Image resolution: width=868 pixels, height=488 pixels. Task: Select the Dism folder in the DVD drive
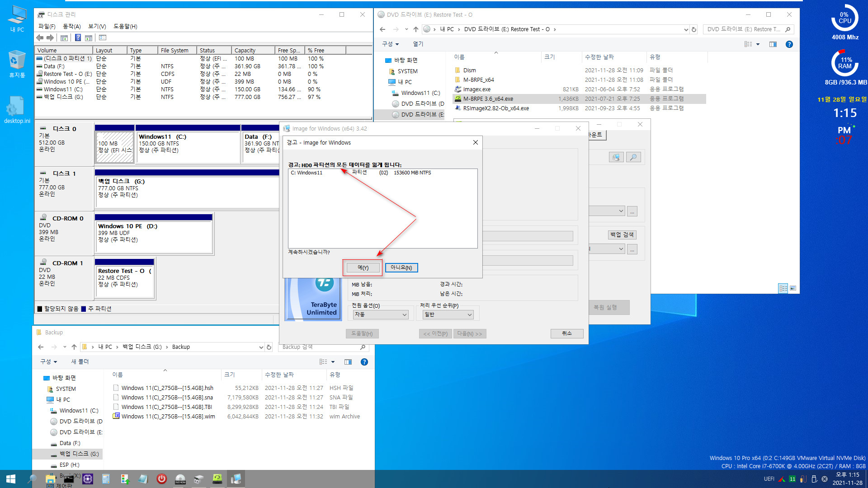click(x=469, y=70)
